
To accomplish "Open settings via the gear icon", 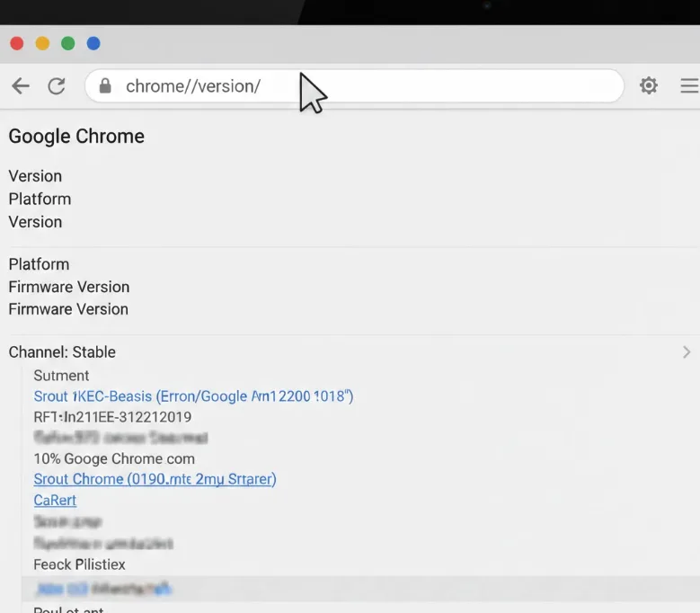I will tap(648, 85).
